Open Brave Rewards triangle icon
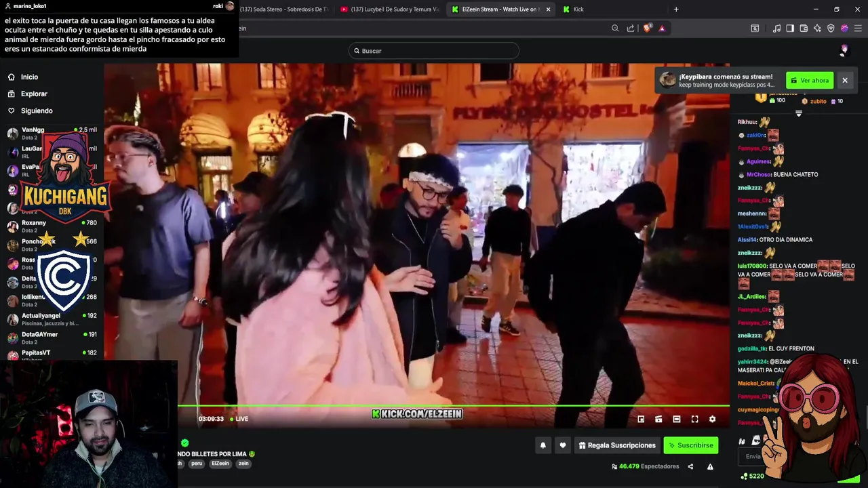868x488 pixels. click(662, 28)
